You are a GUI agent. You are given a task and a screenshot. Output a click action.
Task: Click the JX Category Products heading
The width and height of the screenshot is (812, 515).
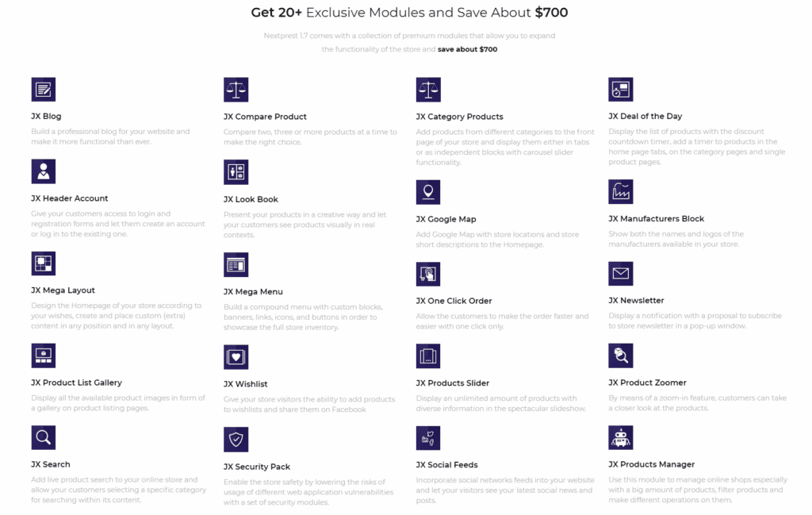[x=459, y=117]
